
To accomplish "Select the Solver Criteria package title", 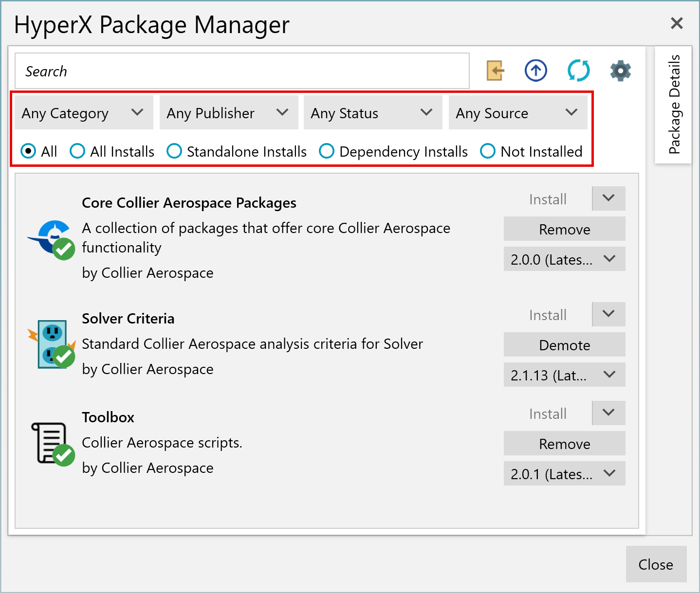I will coord(128,319).
